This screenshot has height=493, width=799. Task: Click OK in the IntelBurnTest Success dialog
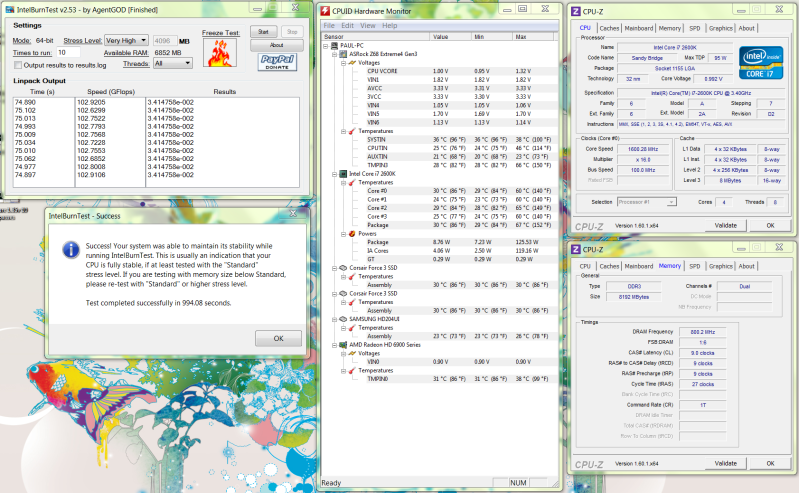pos(278,339)
